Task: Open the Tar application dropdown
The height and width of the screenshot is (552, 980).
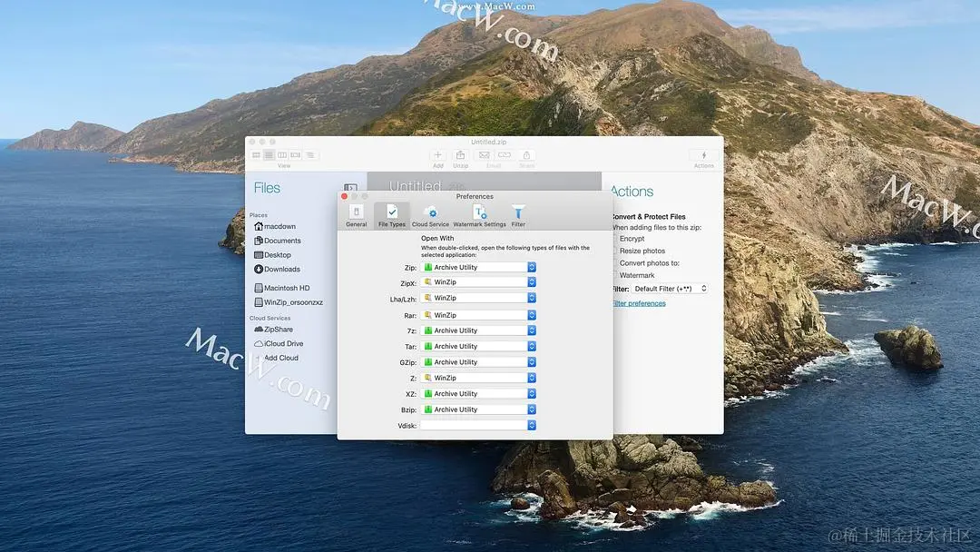Action: [x=478, y=346]
